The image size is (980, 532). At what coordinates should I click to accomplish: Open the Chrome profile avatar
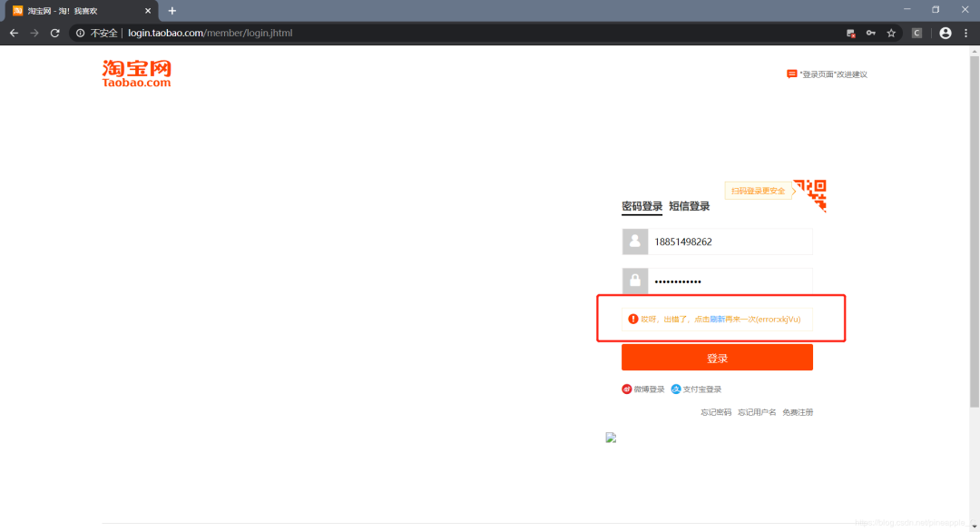(945, 33)
